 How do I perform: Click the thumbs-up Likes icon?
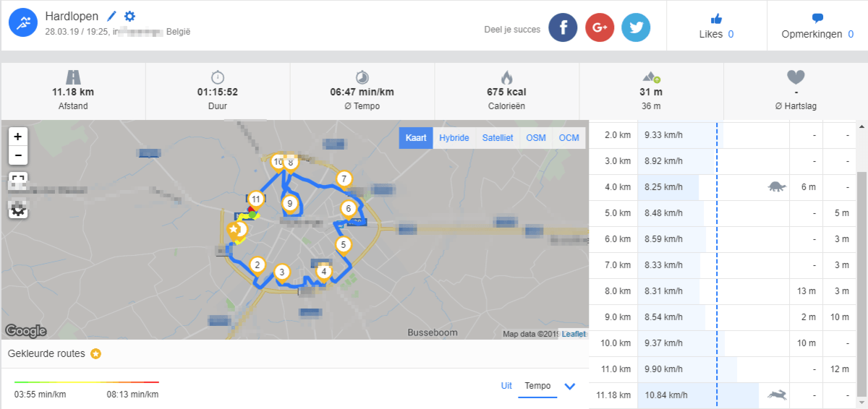click(x=716, y=19)
